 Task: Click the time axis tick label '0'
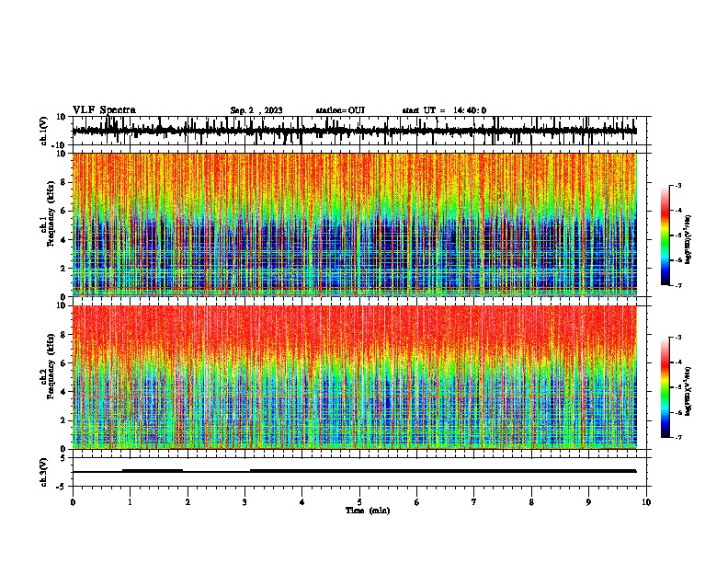[73, 502]
